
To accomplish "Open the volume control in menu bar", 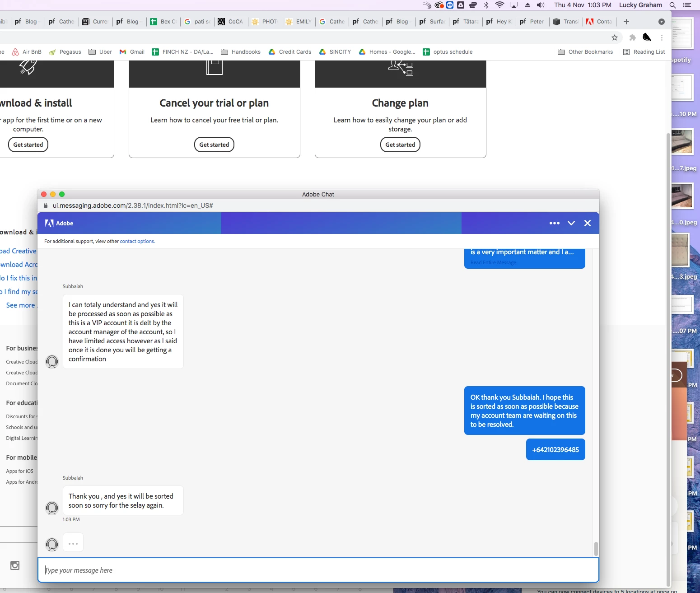I will 541,5.
